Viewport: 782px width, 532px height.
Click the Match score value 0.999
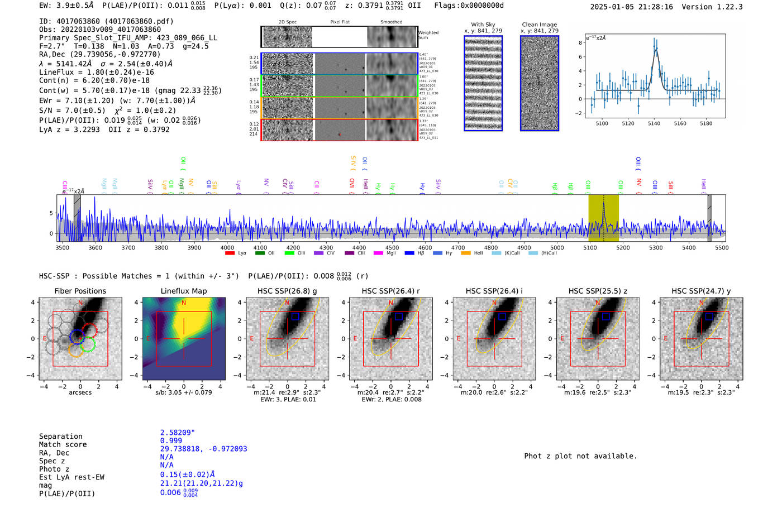pyautogui.click(x=171, y=441)
